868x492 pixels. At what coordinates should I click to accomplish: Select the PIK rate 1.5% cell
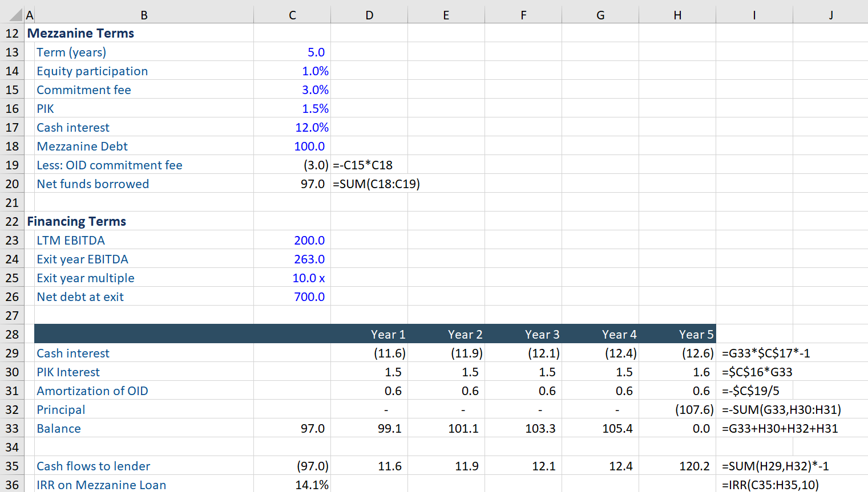point(315,109)
